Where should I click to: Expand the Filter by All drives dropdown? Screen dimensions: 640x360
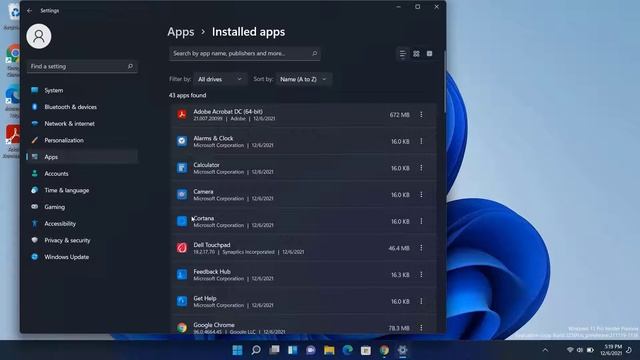[x=220, y=79]
